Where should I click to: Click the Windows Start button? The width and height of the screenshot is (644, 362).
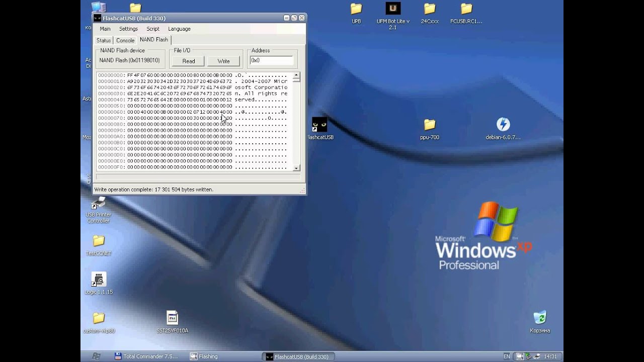(x=96, y=356)
